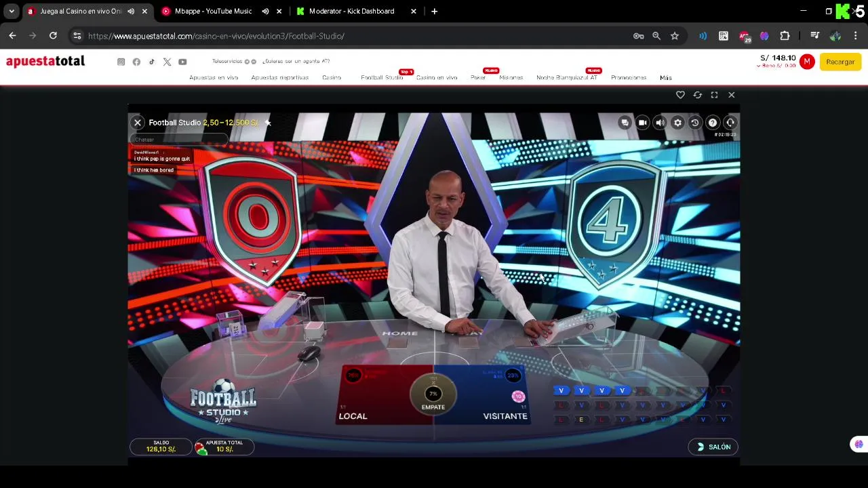The image size is (868, 488).
Task: Open the live support headset icon
Action: click(x=730, y=123)
